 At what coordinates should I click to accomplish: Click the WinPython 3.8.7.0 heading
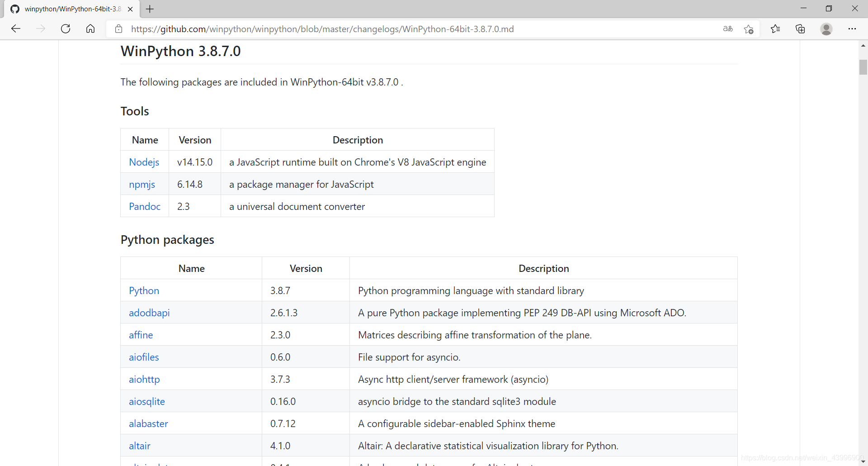[180, 51]
